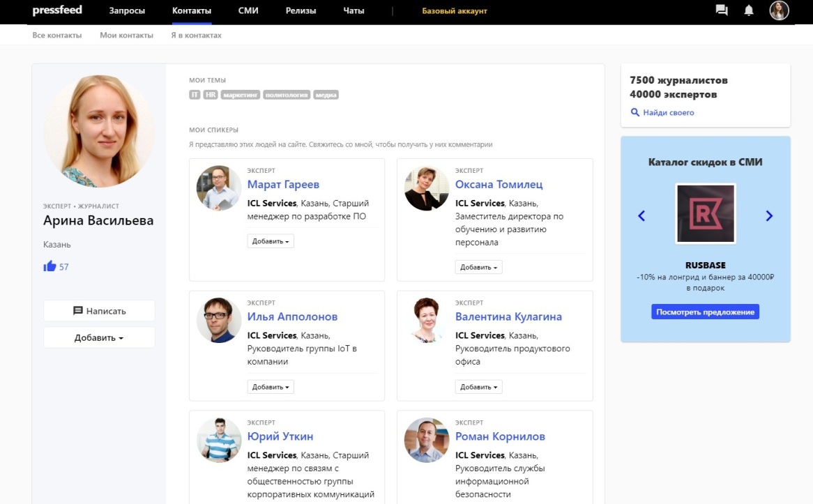Open the user avatar in top bar
Viewport: 813px width, 504px height.
(x=779, y=10)
